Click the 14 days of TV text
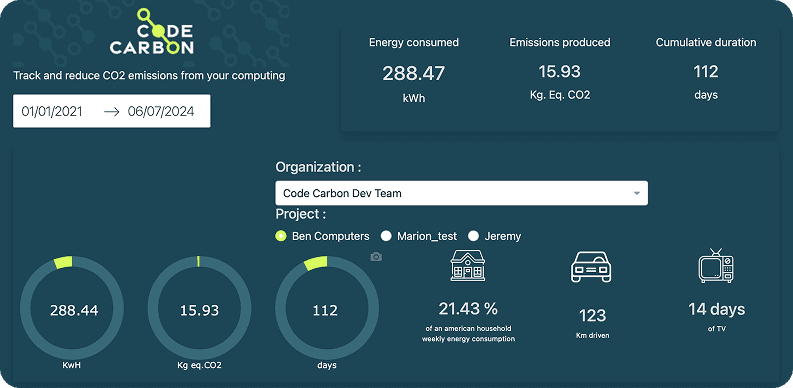This screenshot has width=793, height=388. pyautogui.click(x=717, y=309)
